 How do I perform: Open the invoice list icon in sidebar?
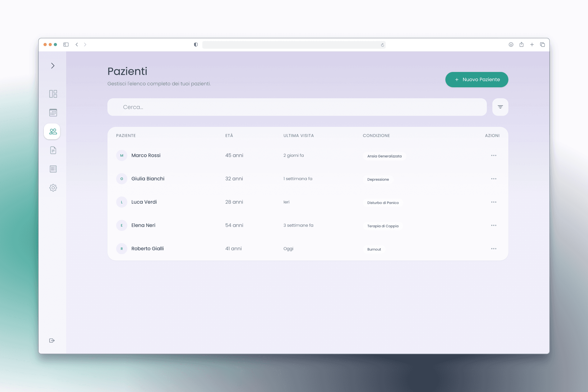tap(53, 169)
